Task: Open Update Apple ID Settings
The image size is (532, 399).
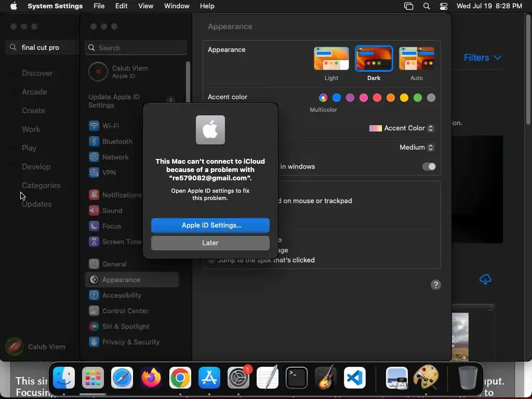Action: point(131,101)
